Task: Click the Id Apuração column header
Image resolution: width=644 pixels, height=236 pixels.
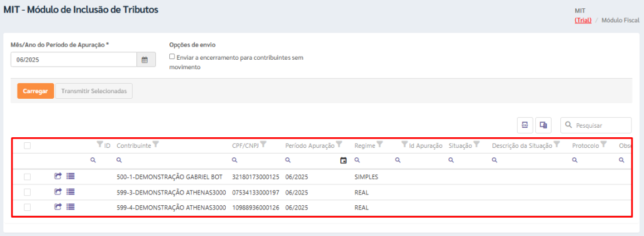Action: (x=426, y=145)
